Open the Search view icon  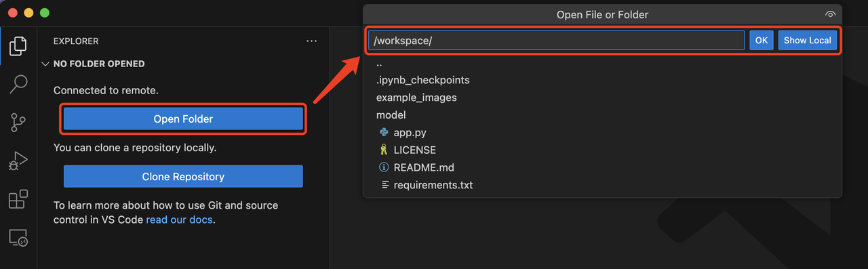click(18, 84)
